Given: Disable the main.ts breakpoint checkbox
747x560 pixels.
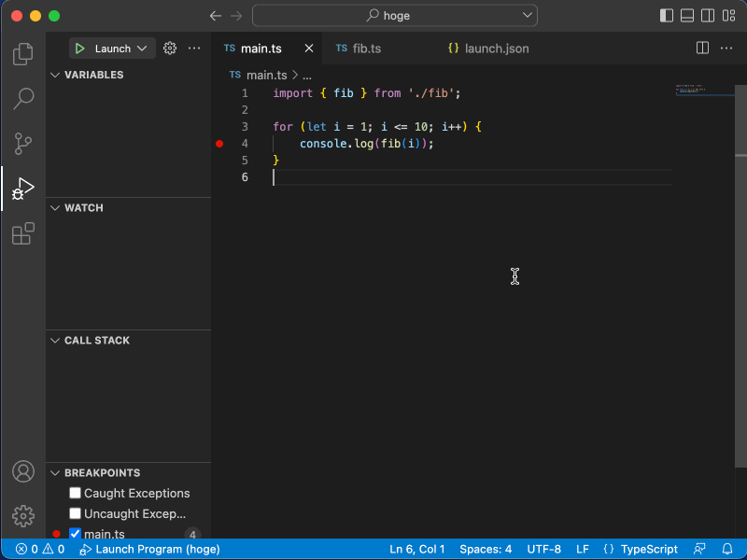Looking at the screenshot, I should tap(75, 534).
